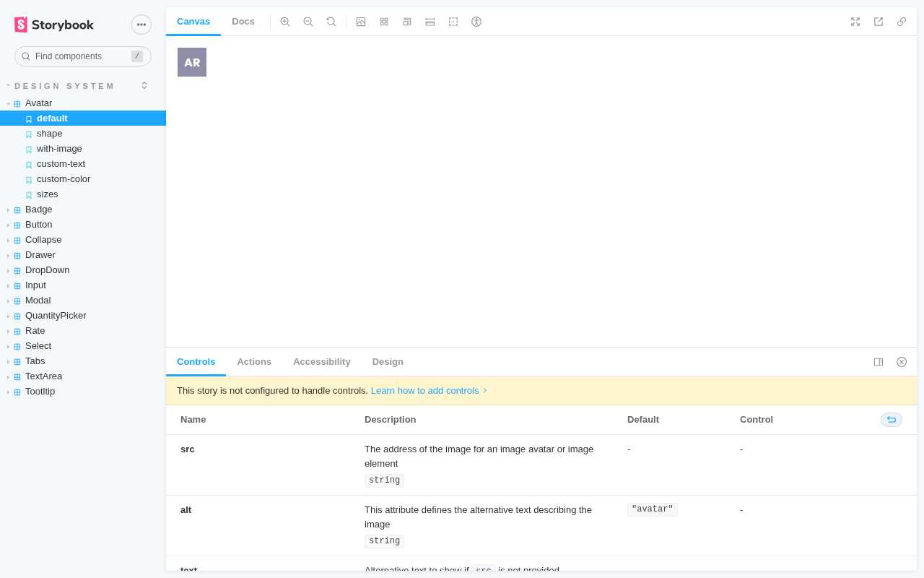Viewport: 924px width, 578px height.
Task: Click the zoom in icon
Action: click(x=285, y=22)
